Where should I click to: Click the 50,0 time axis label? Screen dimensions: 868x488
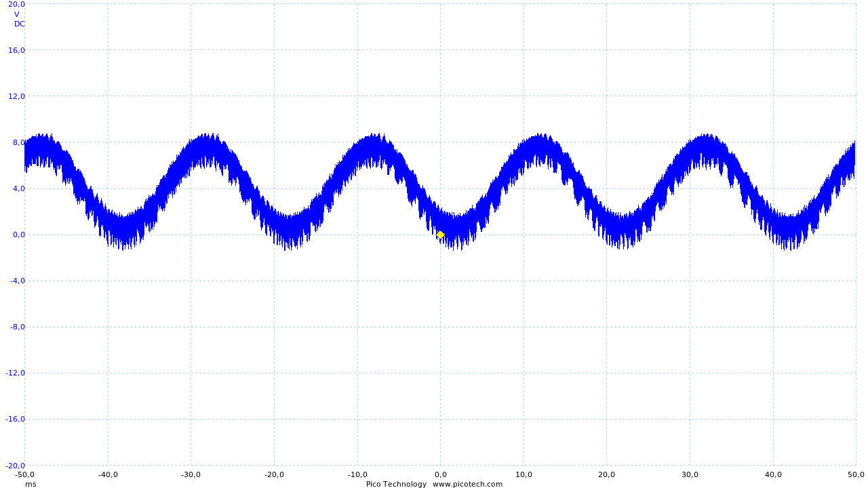(x=856, y=474)
